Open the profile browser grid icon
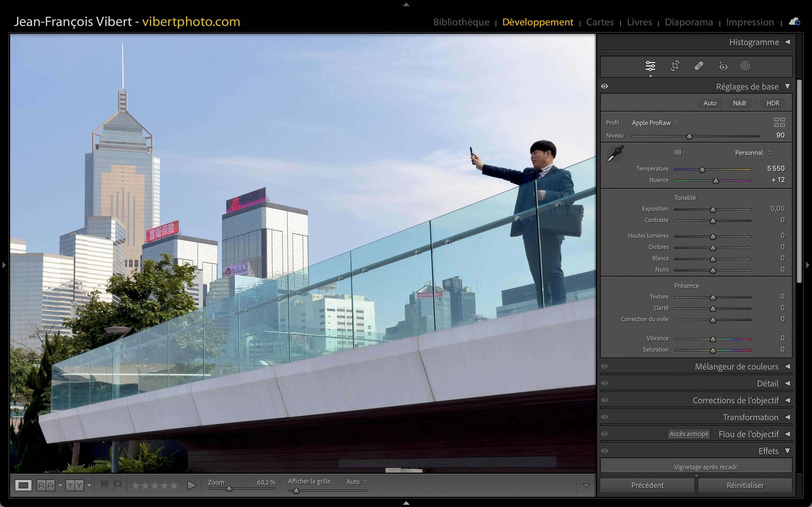The image size is (812, 507). tap(779, 123)
